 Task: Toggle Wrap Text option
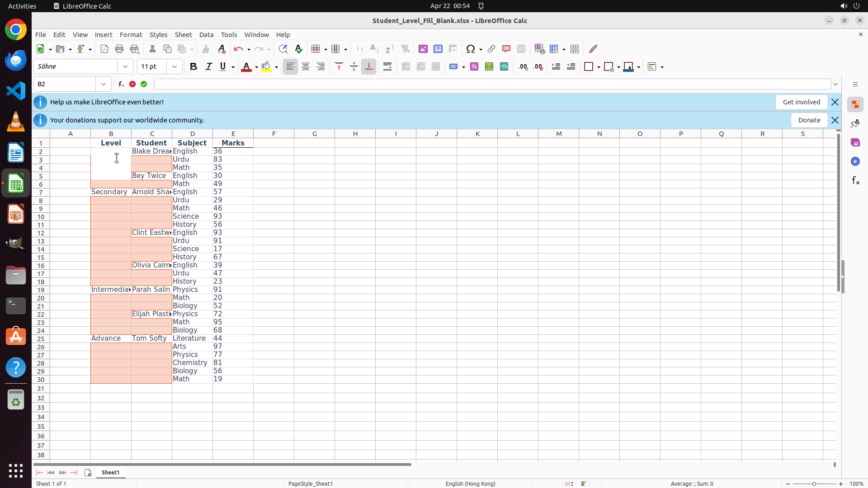click(387, 66)
